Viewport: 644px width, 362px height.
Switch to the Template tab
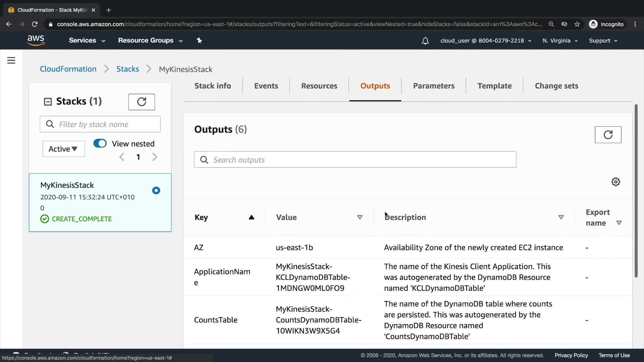(x=494, y=86)
